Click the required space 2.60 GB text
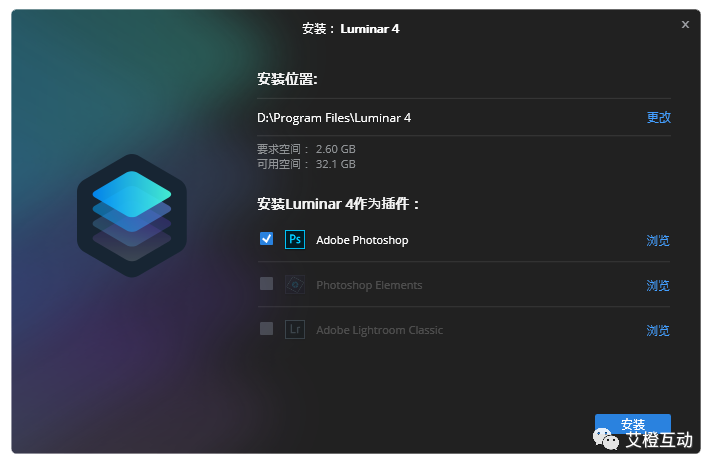Image resolution: width=716 pixels, height=471 pixels. click(x=306, y=149)
